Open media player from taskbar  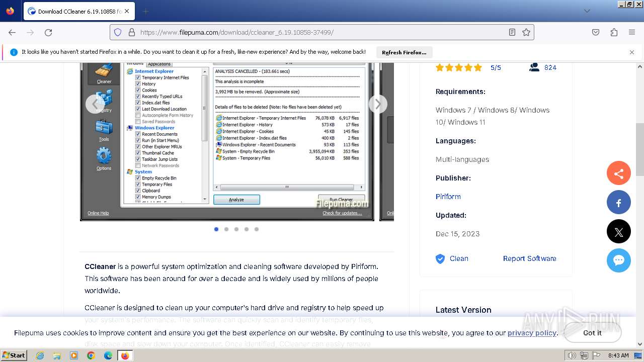[x=74, y=355]
